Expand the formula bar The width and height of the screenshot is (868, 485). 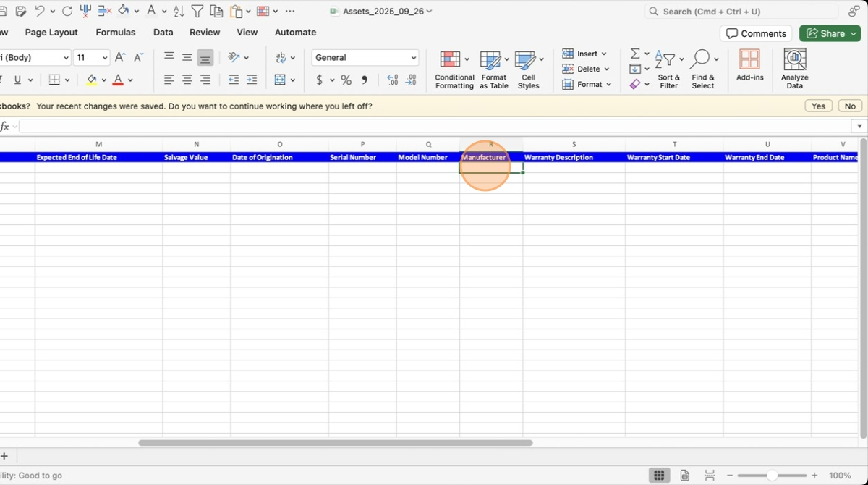[x=859, y=127]
